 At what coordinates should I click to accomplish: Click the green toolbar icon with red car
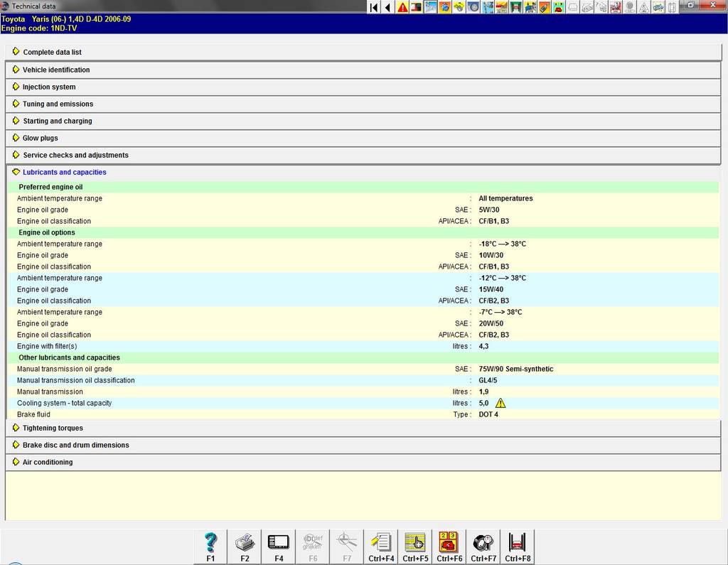(559, 7)
